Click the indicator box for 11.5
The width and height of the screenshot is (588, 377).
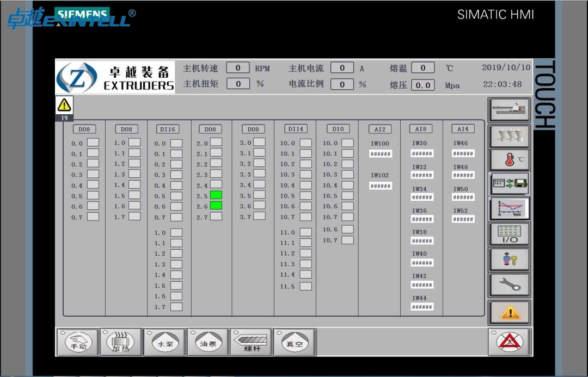(305, 286)
